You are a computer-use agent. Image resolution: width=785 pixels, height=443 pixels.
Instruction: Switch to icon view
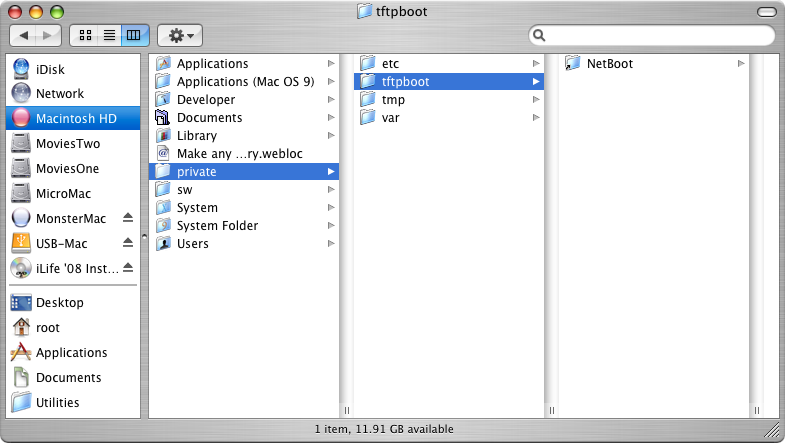(x=85, y=36)
